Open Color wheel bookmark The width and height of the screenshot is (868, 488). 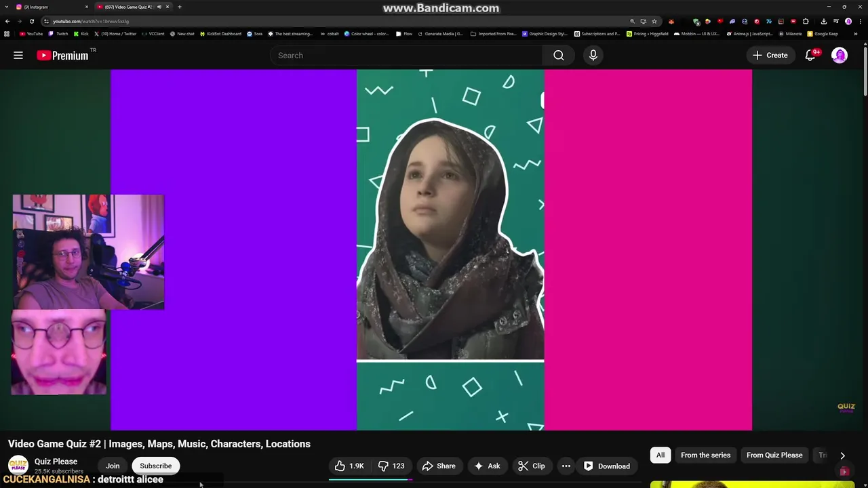(366, 34)
